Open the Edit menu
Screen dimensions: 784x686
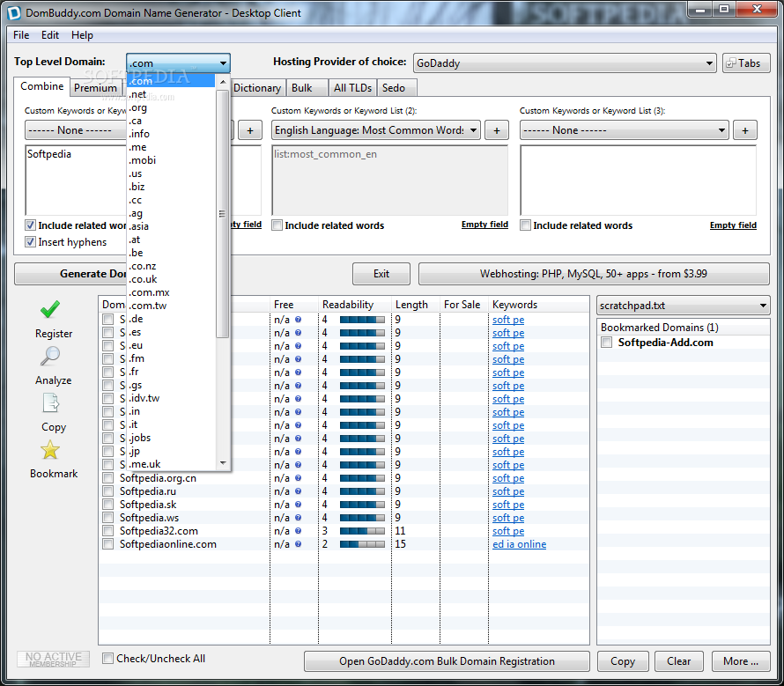pyautogui.click(x=50, y=35)
